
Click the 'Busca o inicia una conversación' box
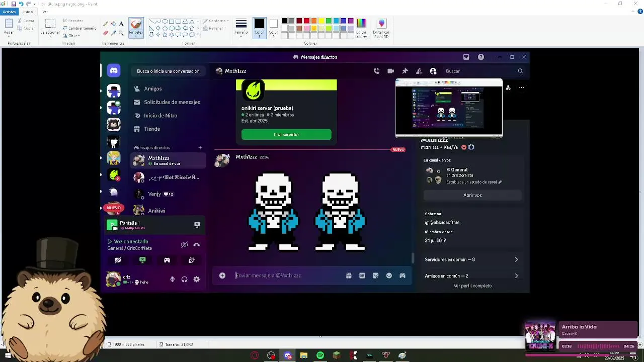pos(168,71)
